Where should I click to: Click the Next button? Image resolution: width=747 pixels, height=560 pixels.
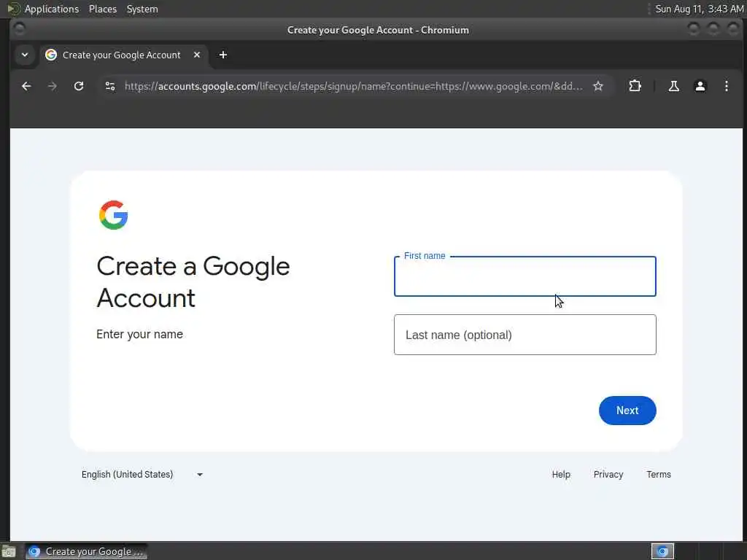coord(627,411)
